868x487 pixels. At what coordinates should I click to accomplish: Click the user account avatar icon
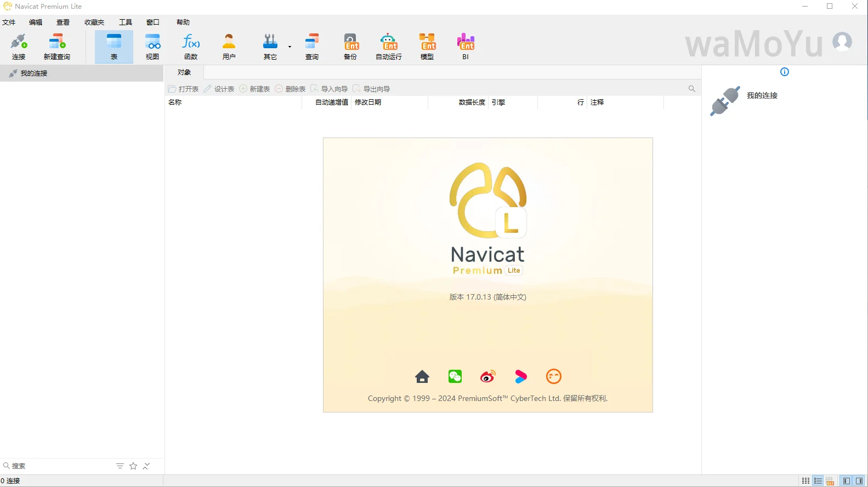pos(842,42)
